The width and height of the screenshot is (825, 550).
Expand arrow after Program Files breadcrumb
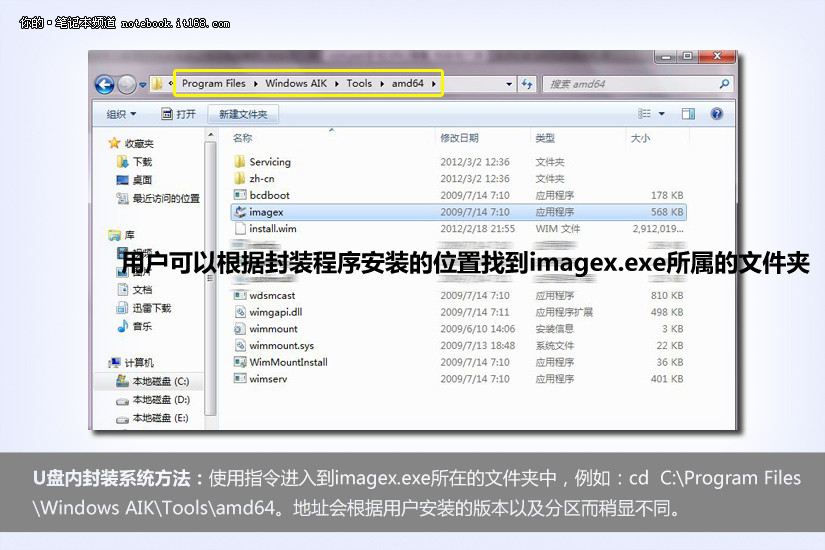[256, 84]
